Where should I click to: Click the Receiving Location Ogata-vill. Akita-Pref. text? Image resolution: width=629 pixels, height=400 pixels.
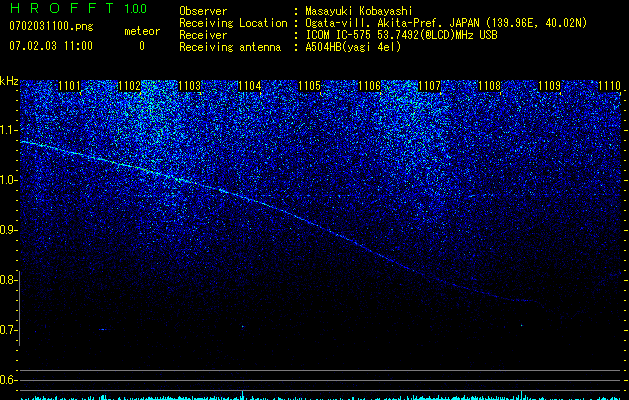tap(446, 23)
